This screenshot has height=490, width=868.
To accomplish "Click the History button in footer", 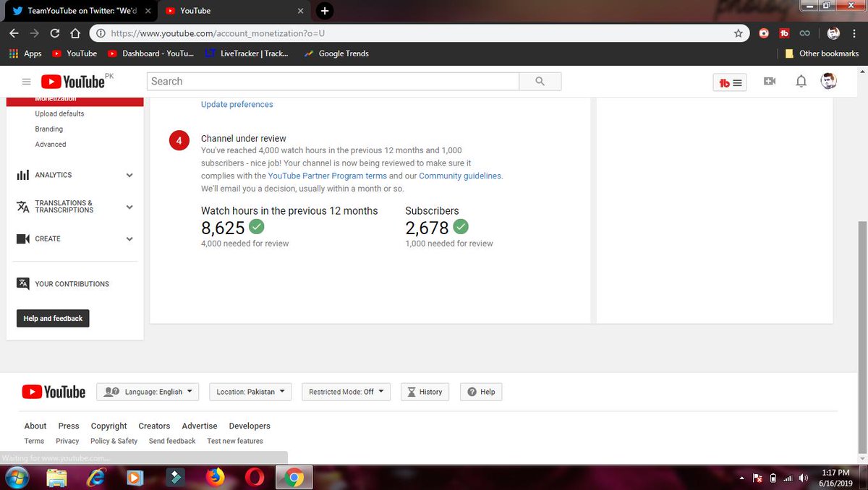I will (425, 392).
